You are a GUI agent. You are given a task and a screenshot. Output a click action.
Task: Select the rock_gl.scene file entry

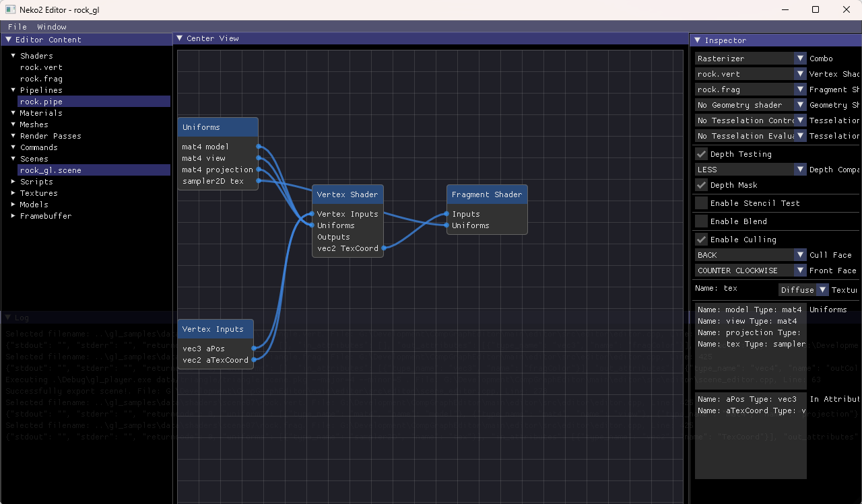point(51,170)
